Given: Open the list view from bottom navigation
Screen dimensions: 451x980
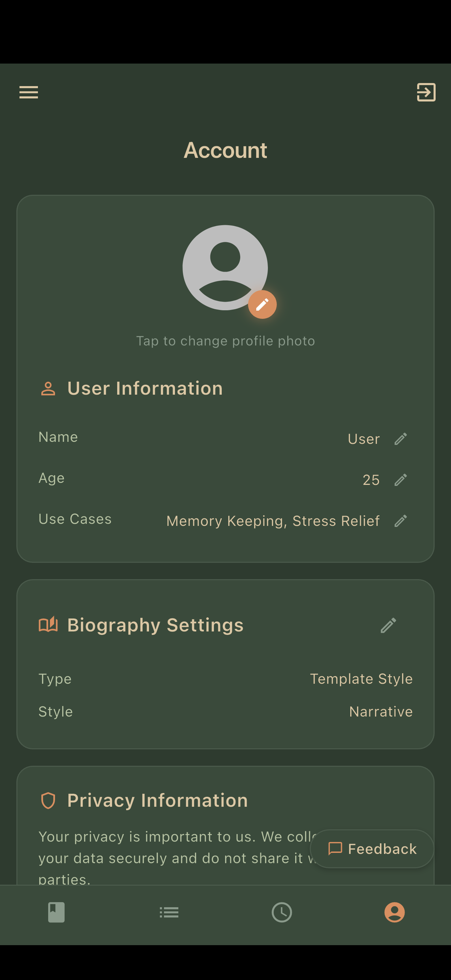Looking at the screenshot, I should [x=169, y=913].
